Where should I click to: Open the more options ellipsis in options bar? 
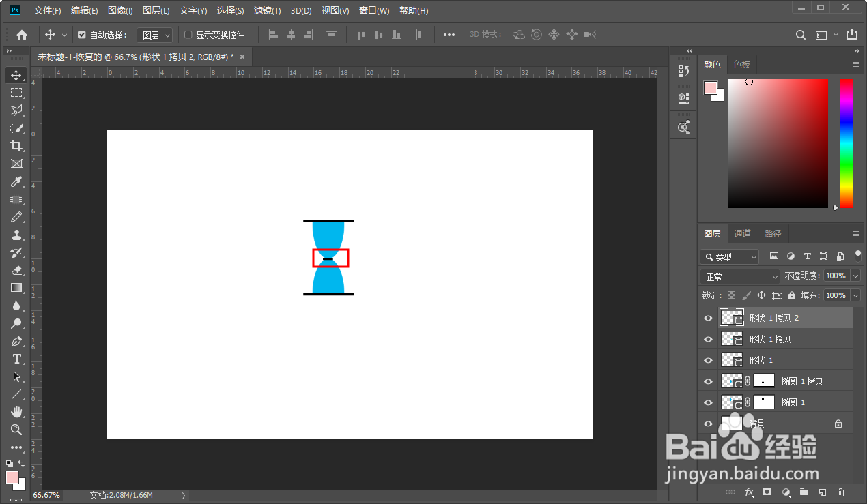(x=449, y=35)
